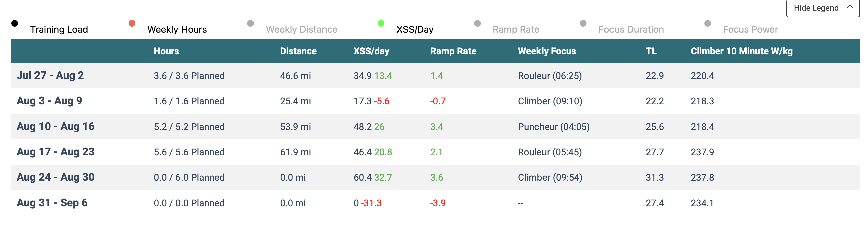
Task: Click the Climber 10 Minute W/kg header
Action: (741, 51)
